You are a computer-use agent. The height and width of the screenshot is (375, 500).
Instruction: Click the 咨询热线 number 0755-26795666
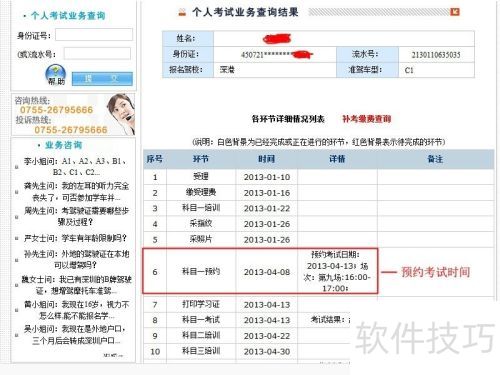point(56,110)
